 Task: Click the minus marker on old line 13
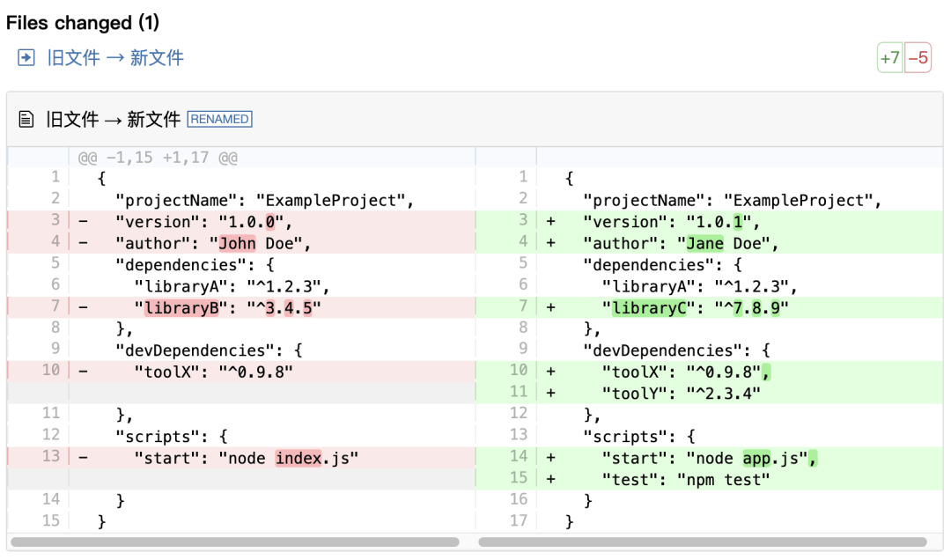83,458
